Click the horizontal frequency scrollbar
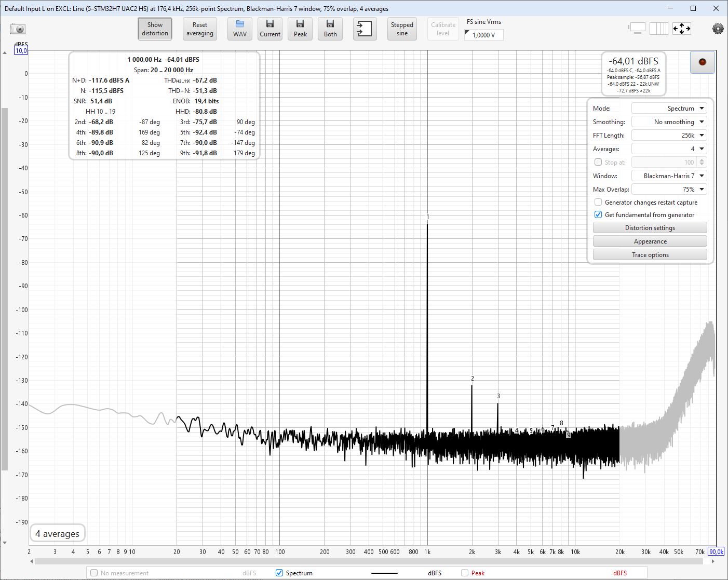This screenshot has width=728, height=580. point(369,561)
